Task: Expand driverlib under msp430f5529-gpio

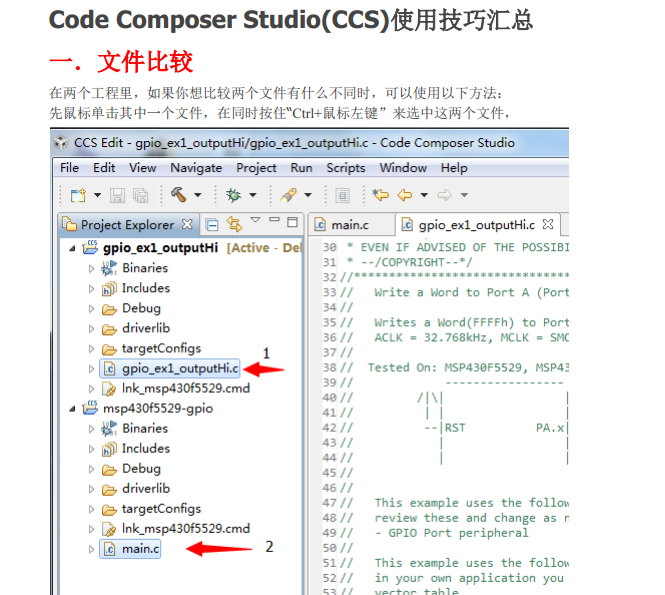Action: pos(91,489)
